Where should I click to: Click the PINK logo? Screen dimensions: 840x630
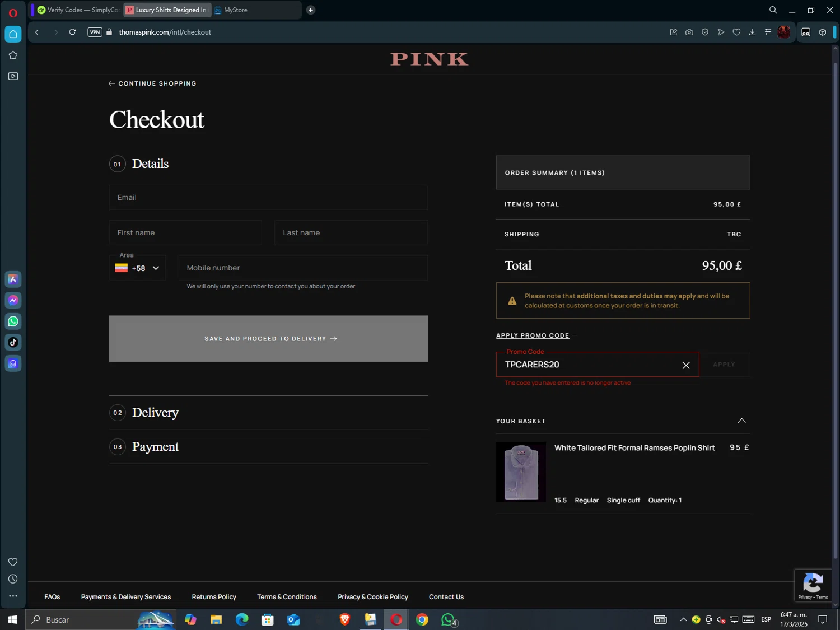[430, 59]
